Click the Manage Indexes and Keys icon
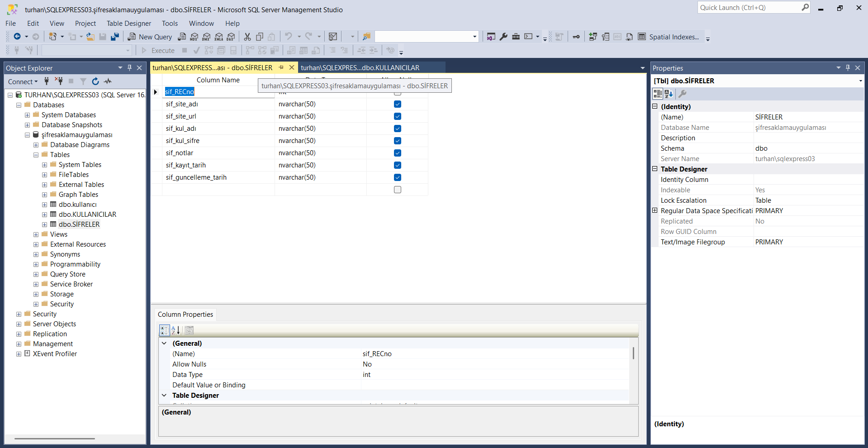This screenshot has height=448, width=868. tap(605, 37)
